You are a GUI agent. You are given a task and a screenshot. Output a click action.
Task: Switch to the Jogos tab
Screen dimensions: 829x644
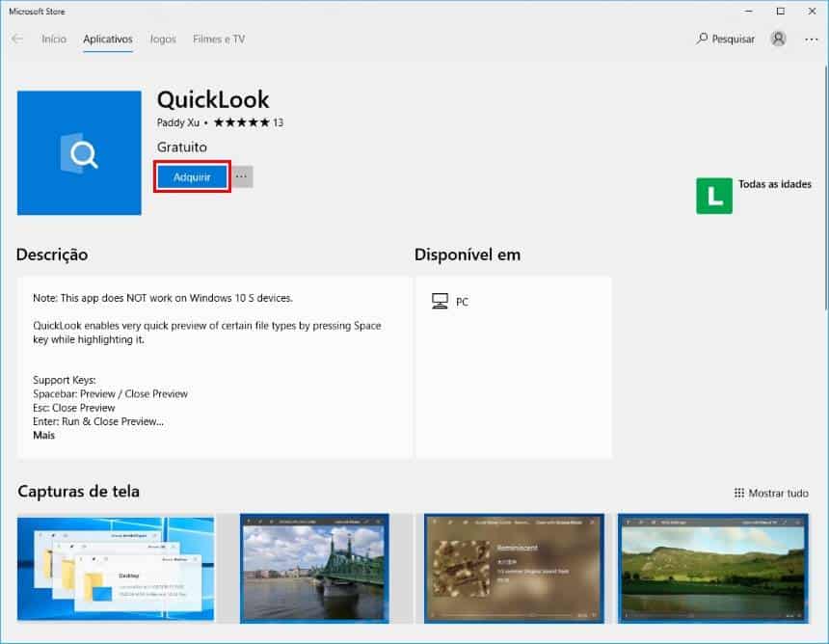tap(163, 40)
